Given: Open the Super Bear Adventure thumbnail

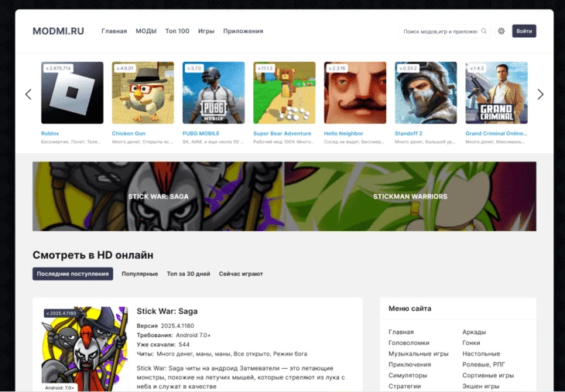Looking at the screenshot, I should 284,93.
